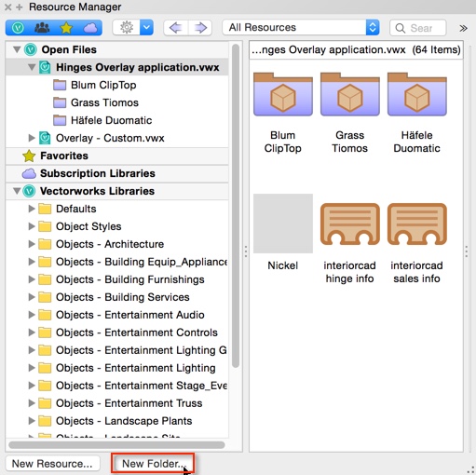Select interiorcad hinge info record format
Image resolution: width=476 pixels, height=475 pixels.
click(350, 224)
